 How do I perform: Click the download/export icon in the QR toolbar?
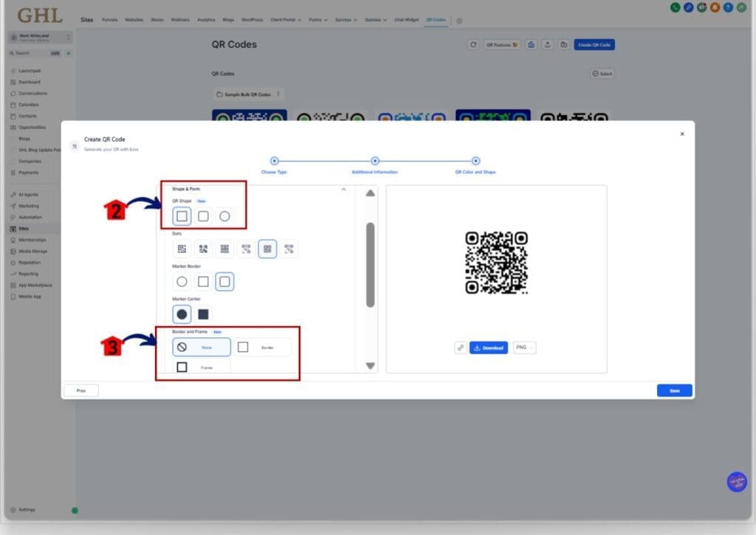coord(548,44)
